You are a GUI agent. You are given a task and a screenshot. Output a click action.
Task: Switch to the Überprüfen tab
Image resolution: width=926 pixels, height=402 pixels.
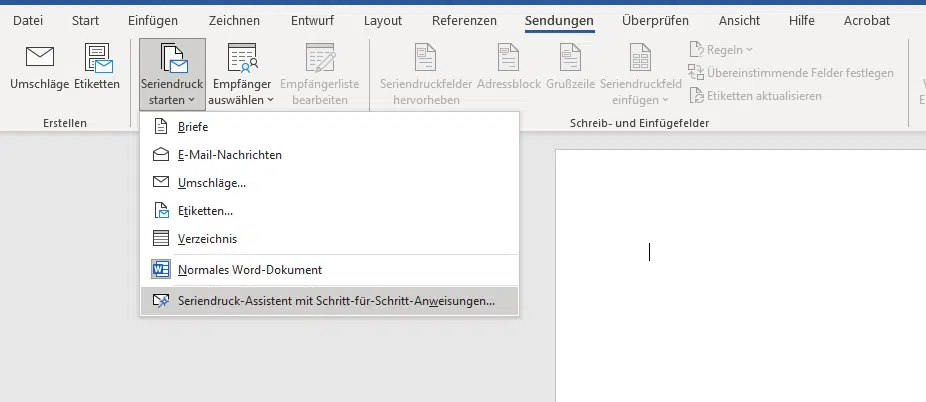[656, 21]
